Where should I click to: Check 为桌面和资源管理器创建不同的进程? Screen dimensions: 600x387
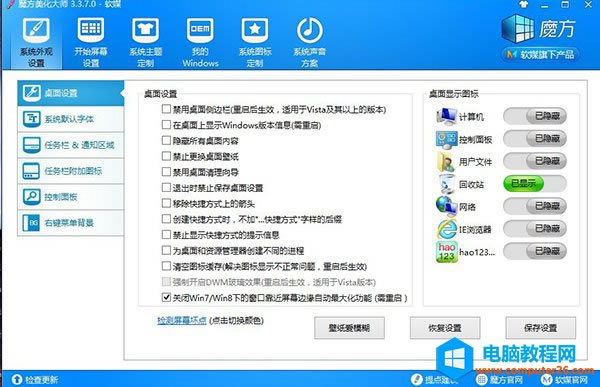click(166, 250)
